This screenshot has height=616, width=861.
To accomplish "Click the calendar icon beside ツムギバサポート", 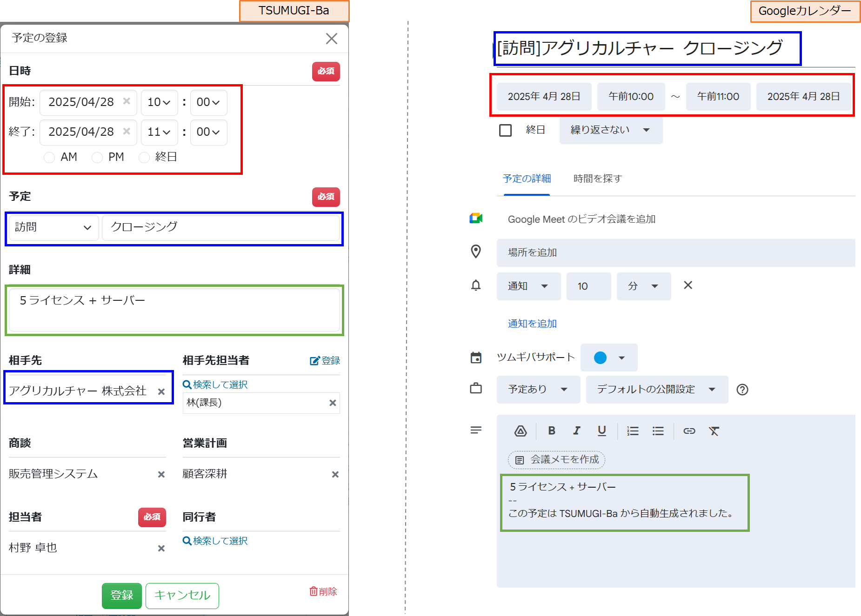I will (476, 357).
